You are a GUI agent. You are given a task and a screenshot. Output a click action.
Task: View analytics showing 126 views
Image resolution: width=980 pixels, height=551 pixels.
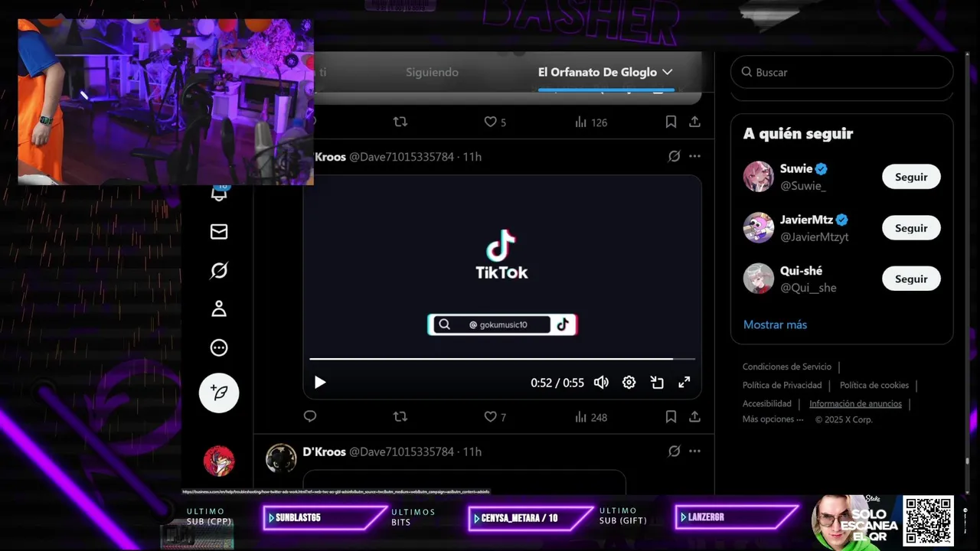[590, 122]
